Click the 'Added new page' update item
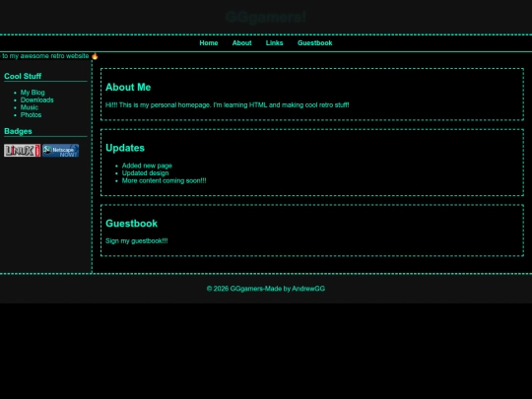 [x=147, y=166]
